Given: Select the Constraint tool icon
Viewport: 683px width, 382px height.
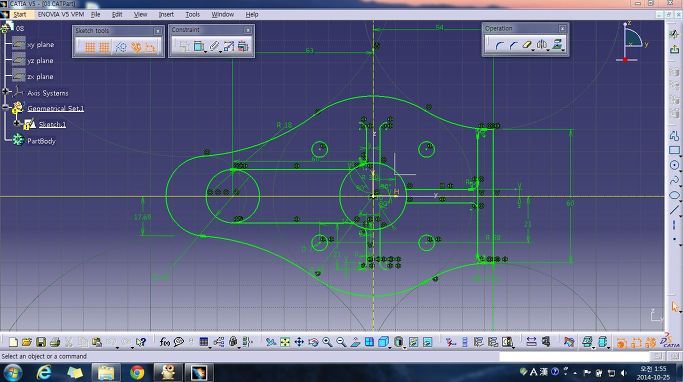Looking at the screenshot, I should point(199,46).
